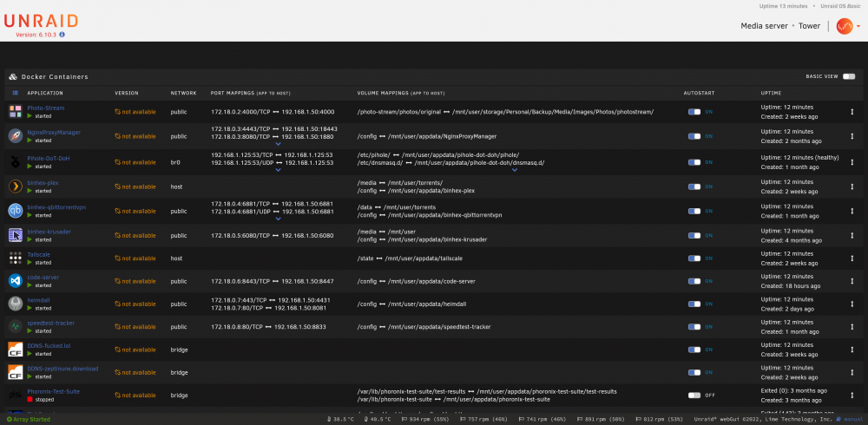Image resolution: width=868 pixels, height=425 pixels.
Task: Click heimdall port 192.168.1.50:4431 text
Action: coord(304,300)
